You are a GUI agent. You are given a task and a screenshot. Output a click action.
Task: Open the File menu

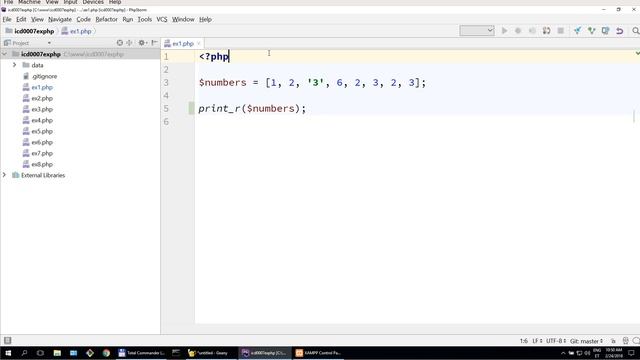click(x=7, y=19)
